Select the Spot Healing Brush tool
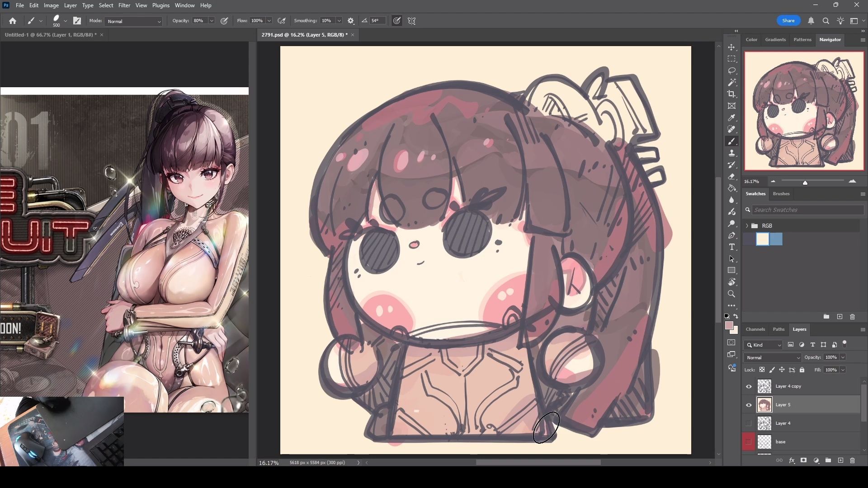Image resolution: width=868 pixels, height=488 pixels. click(731, 130)
